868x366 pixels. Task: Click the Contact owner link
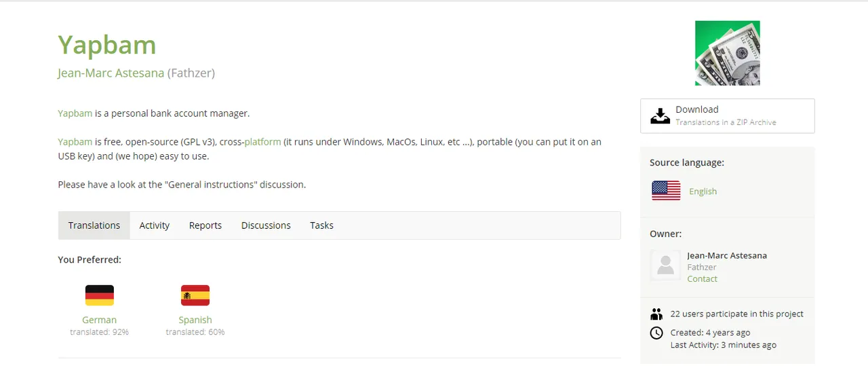pos(702,279)
